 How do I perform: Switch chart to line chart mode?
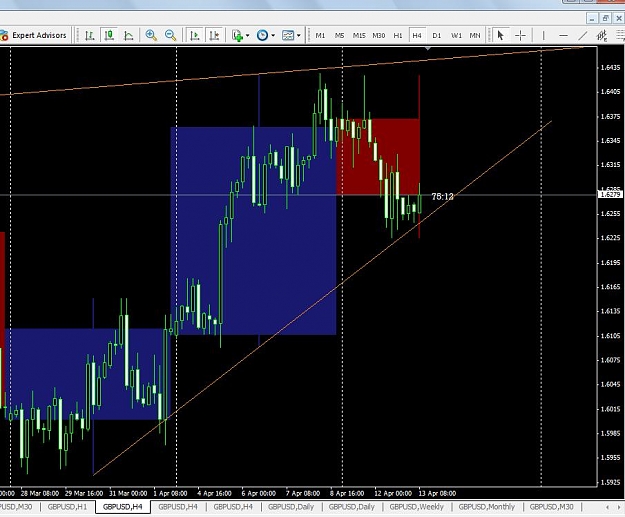(128, 35)
